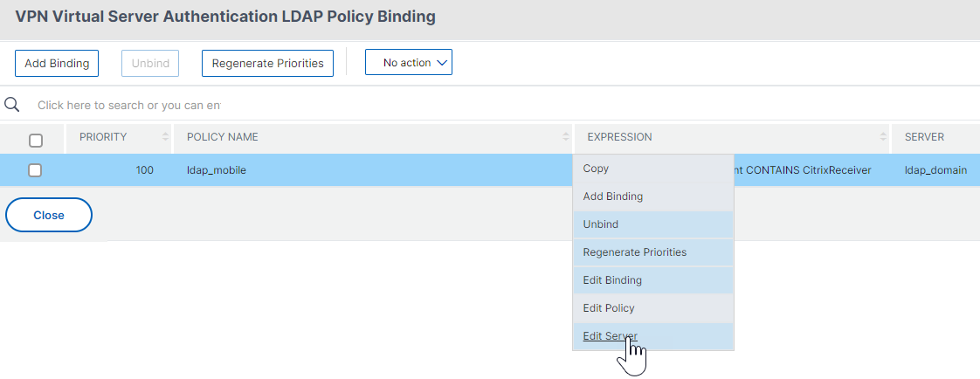Sort by the EXPRESSION column arrows
This screenshot has height=379, width=980.
[x=884, y=137]
